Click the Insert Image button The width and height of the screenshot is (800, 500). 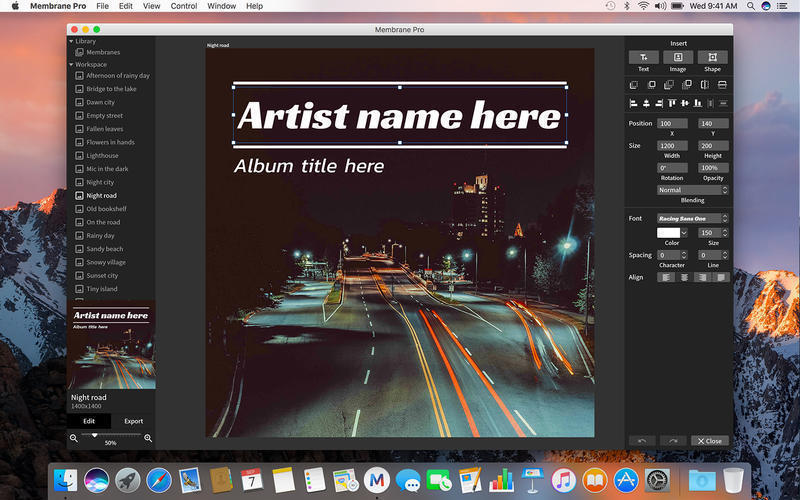coord(678,58)
